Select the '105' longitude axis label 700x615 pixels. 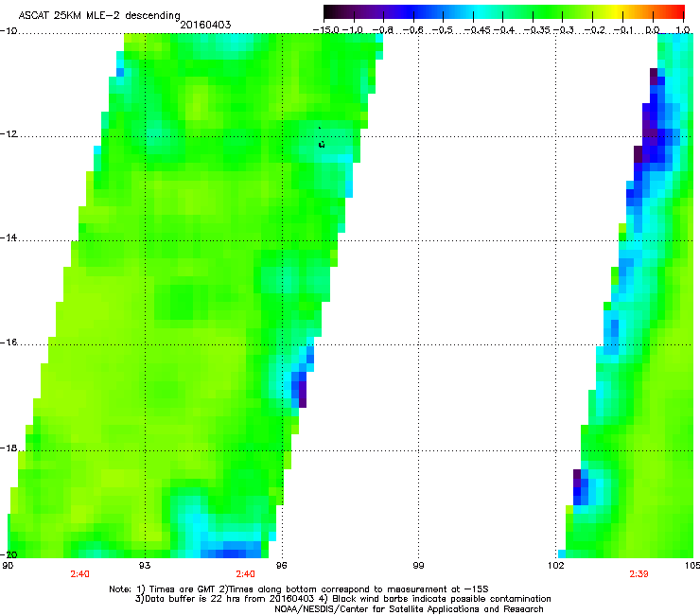click(x=692, y=566)
